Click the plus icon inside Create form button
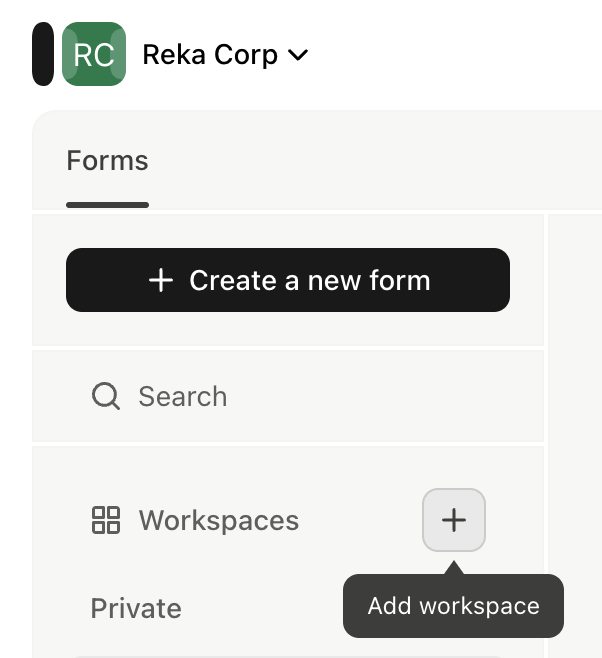The height and width of the screenshot is (658, 602). tap(161, 280)
